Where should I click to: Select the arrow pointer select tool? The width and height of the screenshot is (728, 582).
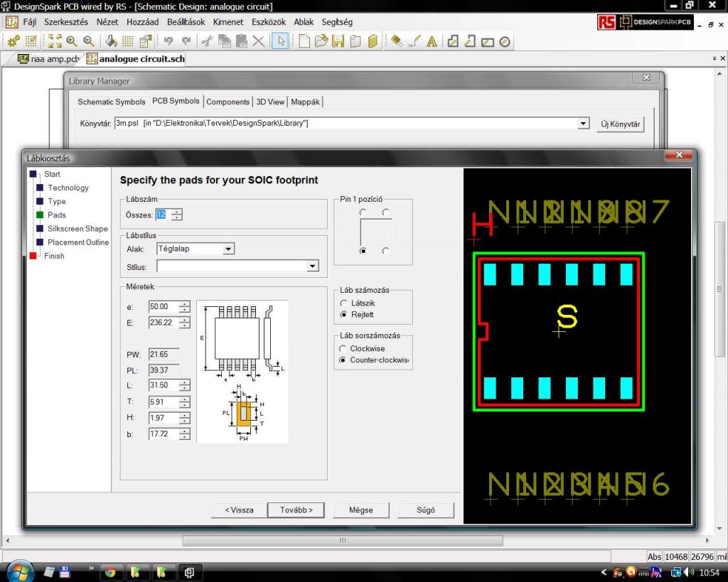(x=280, y=41)
